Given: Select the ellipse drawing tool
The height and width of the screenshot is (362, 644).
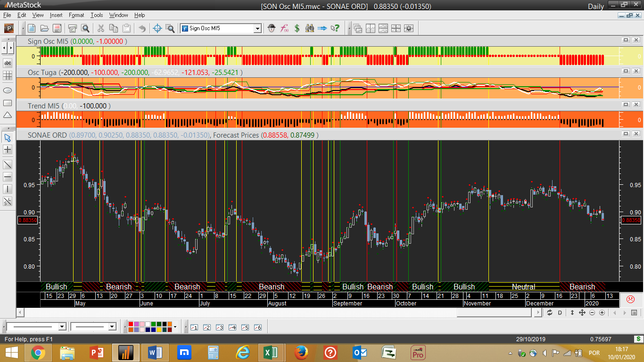Looking at the screenshot, I should click(x=8, y=90).
